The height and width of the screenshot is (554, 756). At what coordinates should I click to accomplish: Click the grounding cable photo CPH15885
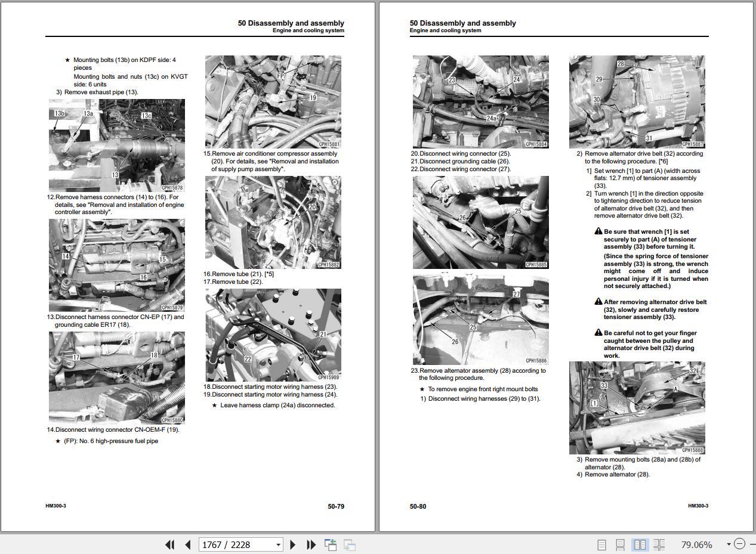pyautogui.click(x=481, y=222)
